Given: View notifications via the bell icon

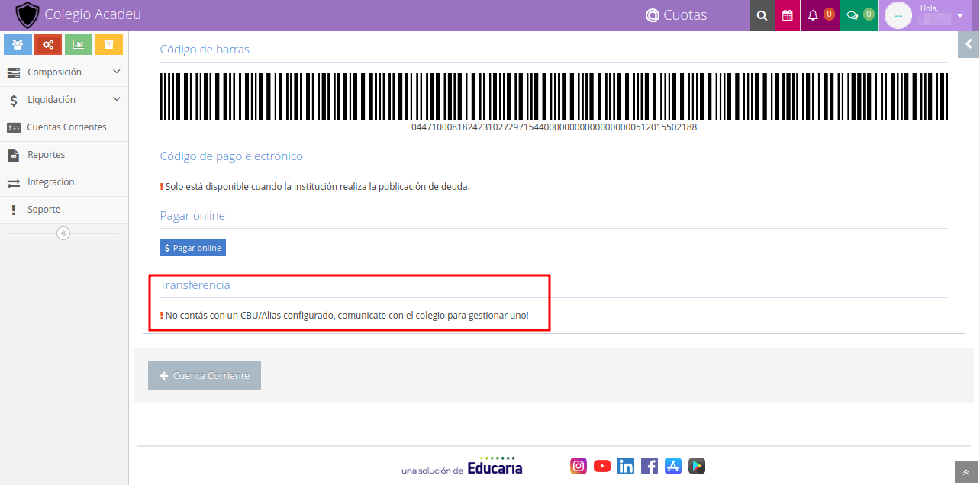Looking at the screenshot, I should pyautogui.click(x=814, y=15).
